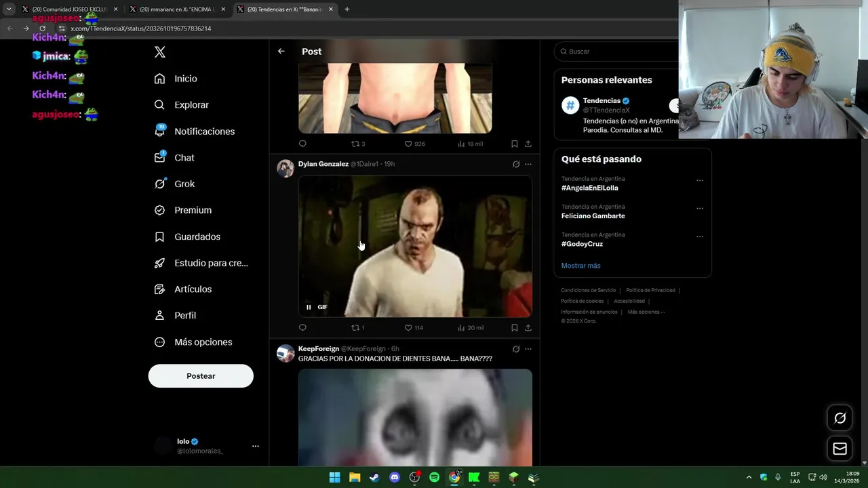Click the Postear button

[x=201, y=376]
